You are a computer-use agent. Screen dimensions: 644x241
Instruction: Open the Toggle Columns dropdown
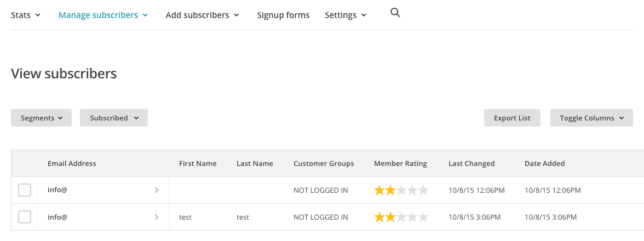(591, 118)
